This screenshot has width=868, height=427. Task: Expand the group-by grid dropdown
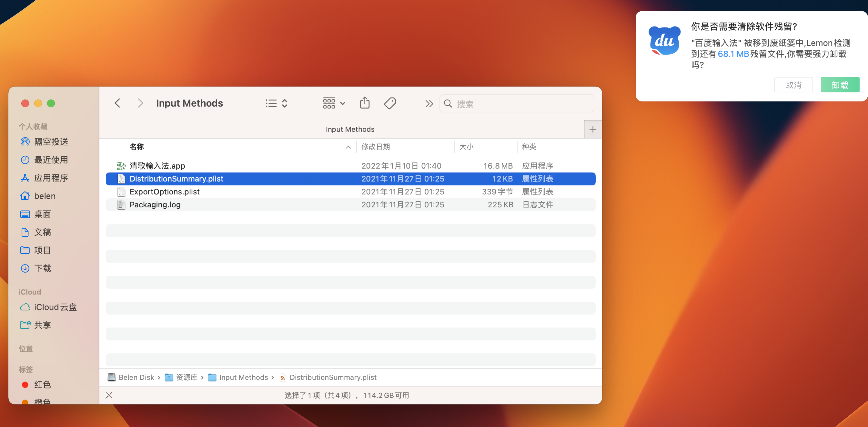point(334,103)
